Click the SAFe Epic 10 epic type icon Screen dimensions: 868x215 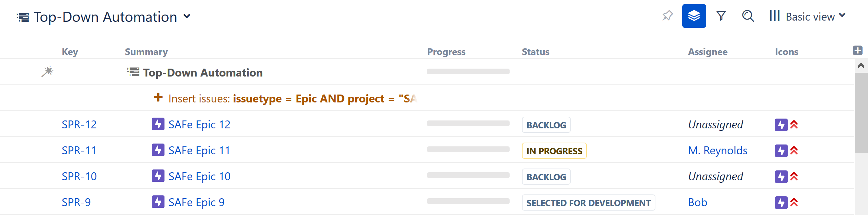[158, 176]
